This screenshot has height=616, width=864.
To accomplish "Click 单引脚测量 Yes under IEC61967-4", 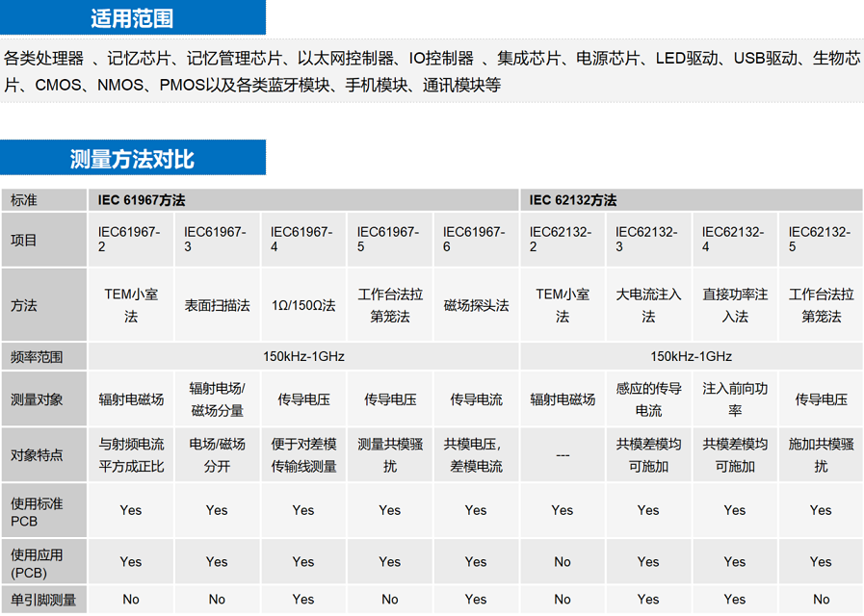I will click(303, 600).
